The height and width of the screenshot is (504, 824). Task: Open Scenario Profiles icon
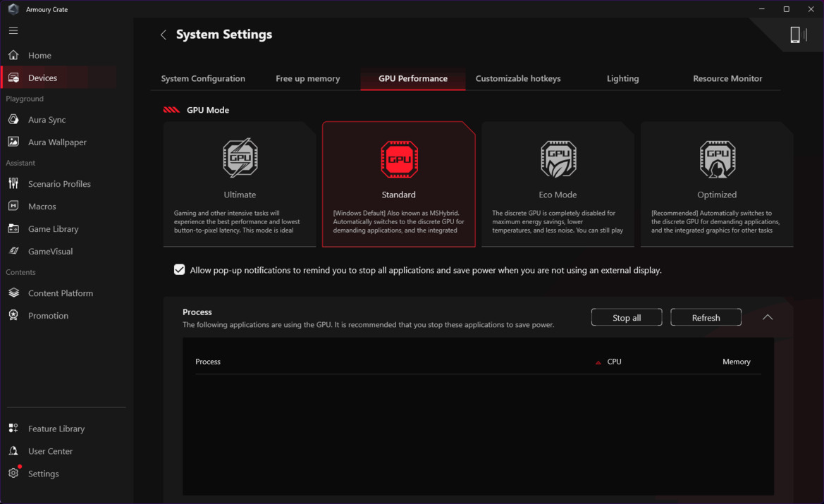13,183
